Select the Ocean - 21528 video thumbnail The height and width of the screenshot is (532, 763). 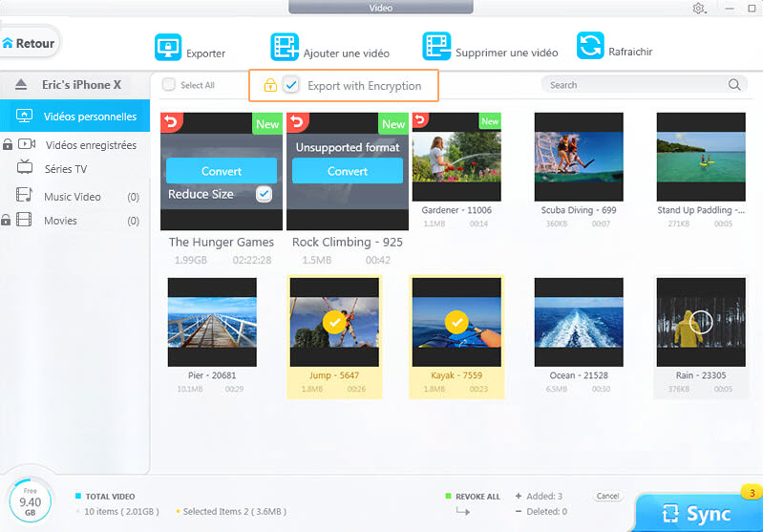click(x=578, y=322)
